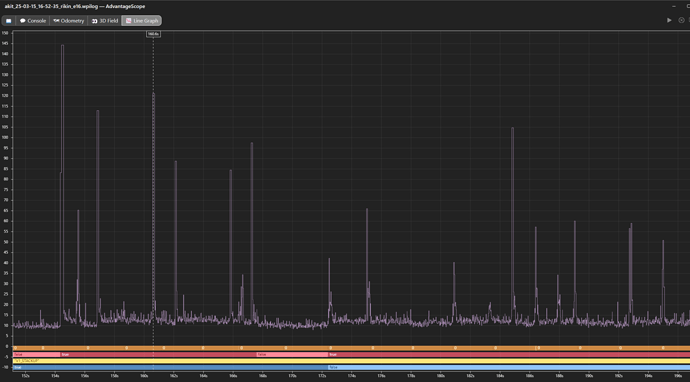Viewport: 690px width, 382px height.
Task: Open the documentation book tab icon
Action: click(x=8, y=21)
